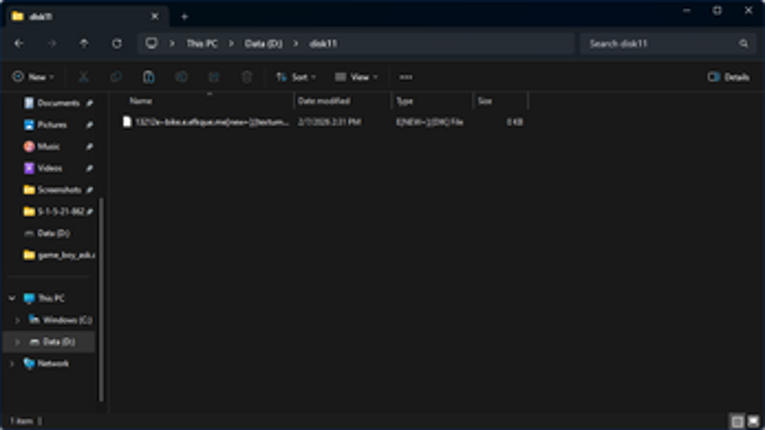Switch to large thumbnails view icon
This screenshot has height=430, width=765.
(x=753, y=422)
